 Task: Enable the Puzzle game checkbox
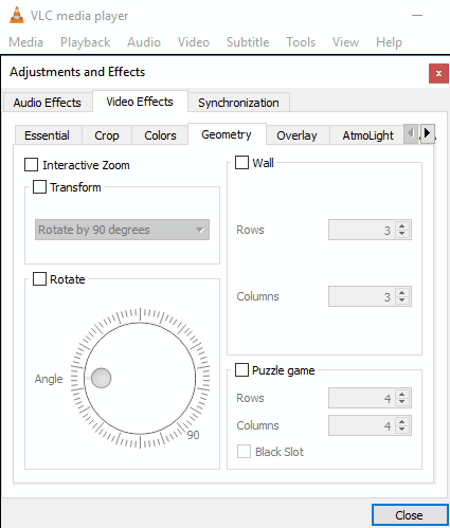[x=242, y=370]
